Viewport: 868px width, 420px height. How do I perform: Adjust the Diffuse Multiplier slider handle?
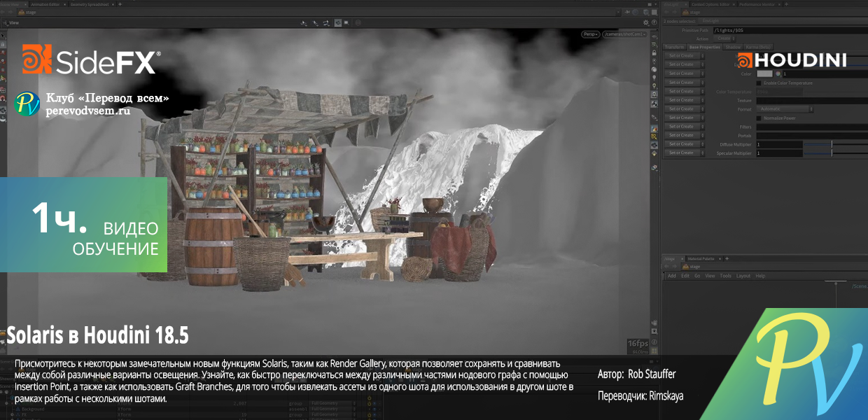pos(832,144)
